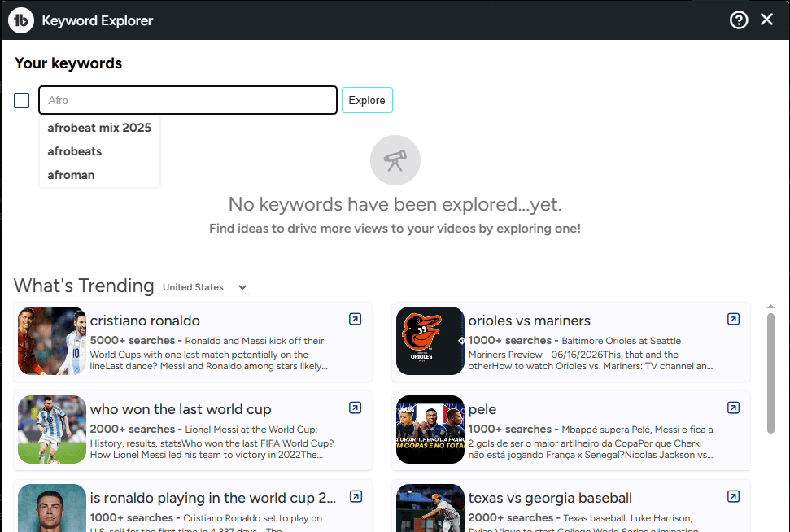Screen dimensions: 790x532
Task: Close the Keyword Explorer window
Action: (x=767, y=20)
